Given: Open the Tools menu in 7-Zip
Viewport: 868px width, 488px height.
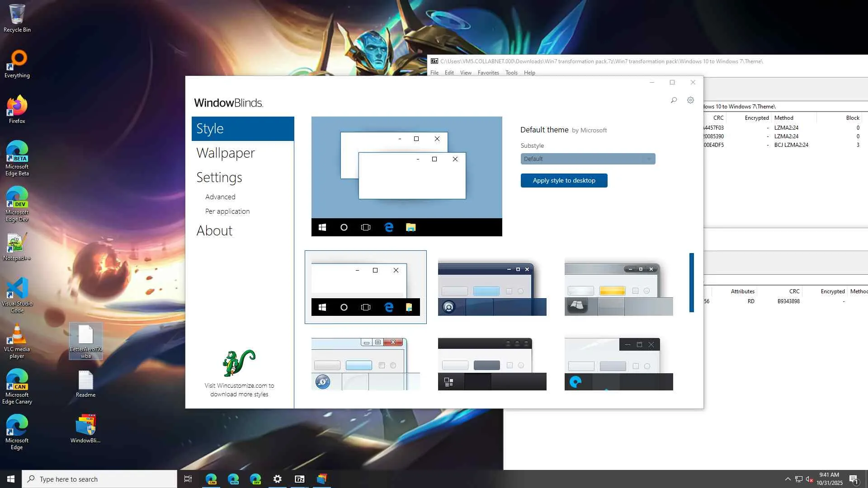Looking at the screenshot, I should tap(511, 73).
